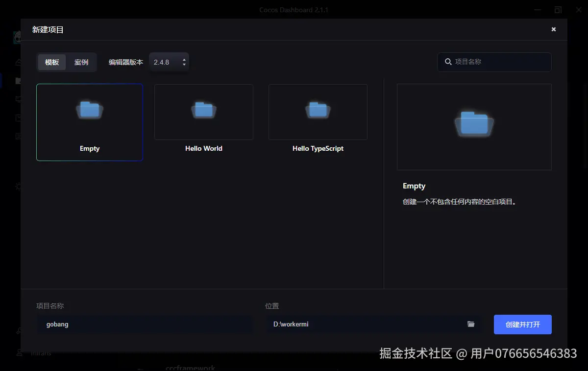Minimize the Cocos Dashboard window

[x=537, y=9]
